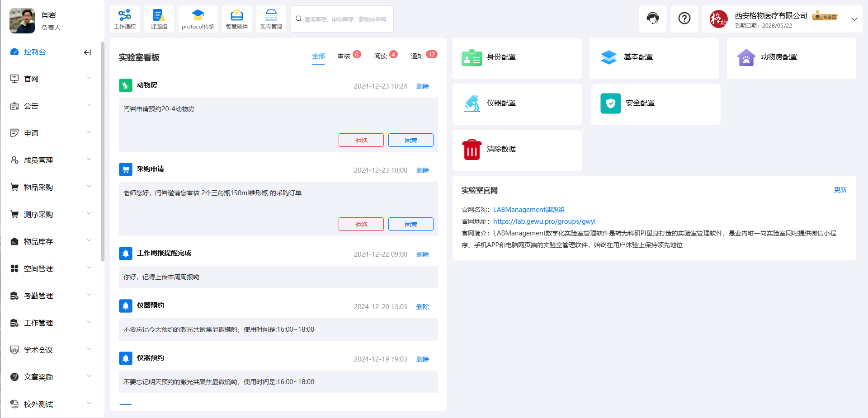The height and width of the screenshot is (418, 868).
Task: Open the company account dropdown
Action: tap(854, 19)
